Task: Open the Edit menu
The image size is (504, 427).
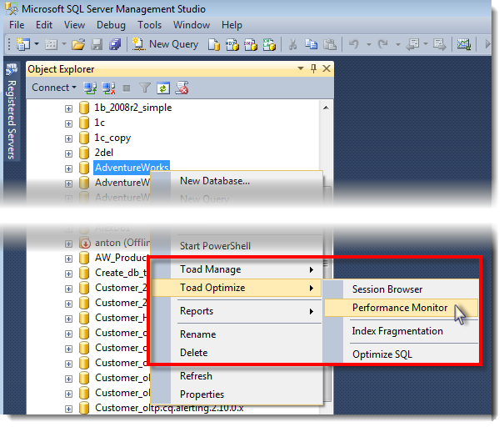Action: pos(44,25)
